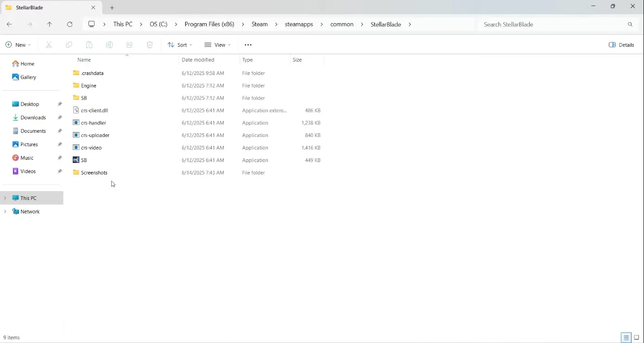This screenshot has height=343, width=644.
Task: Click the Delete trash icon
Action: (x=150, y=45)
